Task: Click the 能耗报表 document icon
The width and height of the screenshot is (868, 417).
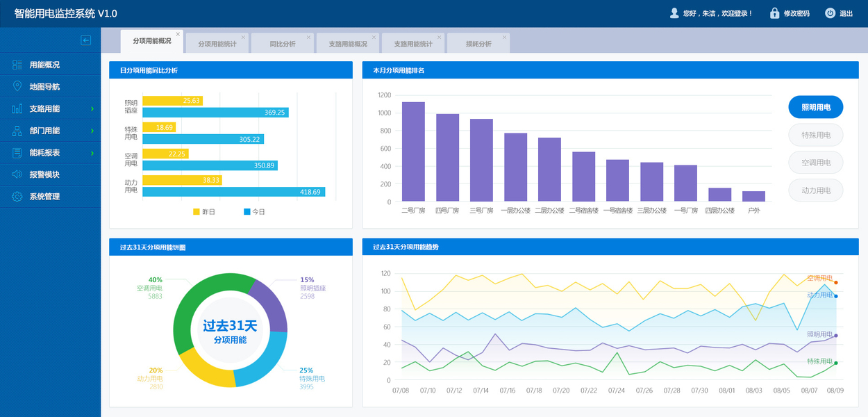Action: click(17, 153)
